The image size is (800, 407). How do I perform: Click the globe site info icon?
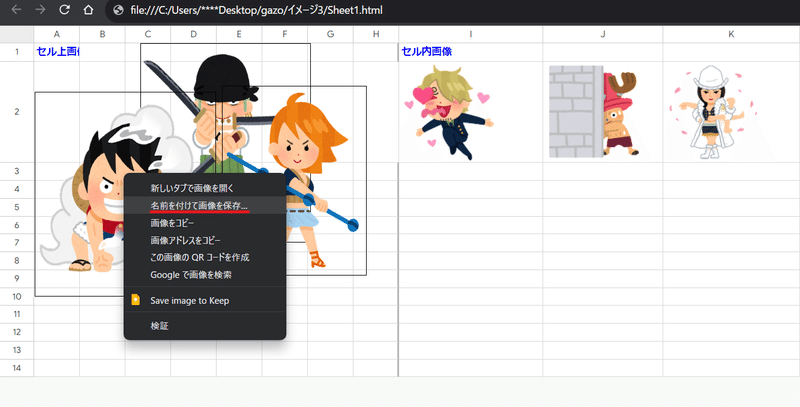point(118,10)
